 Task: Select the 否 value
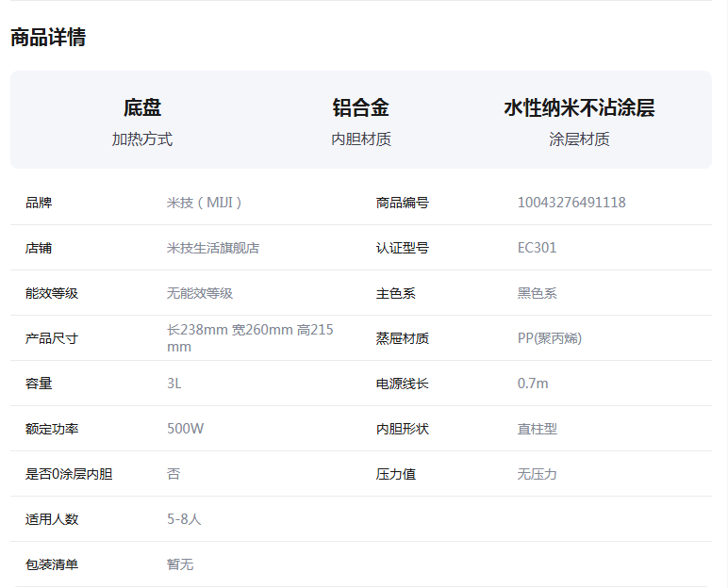coord(174,474)
